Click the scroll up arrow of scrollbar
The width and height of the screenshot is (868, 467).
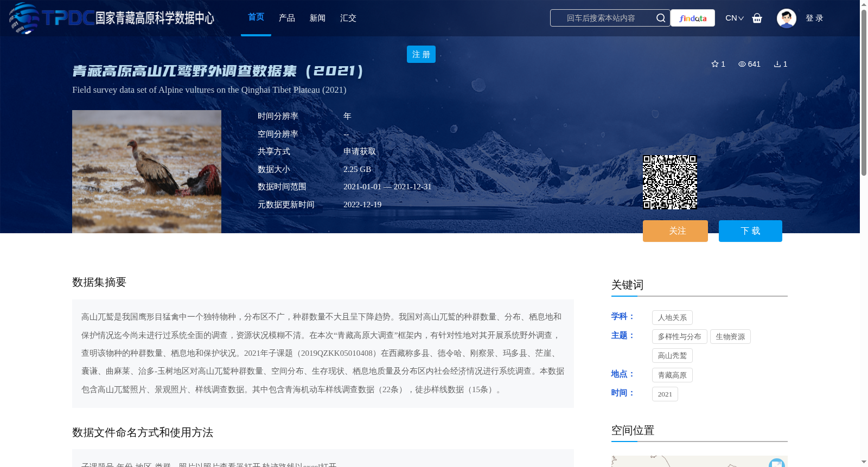point(864,4)
